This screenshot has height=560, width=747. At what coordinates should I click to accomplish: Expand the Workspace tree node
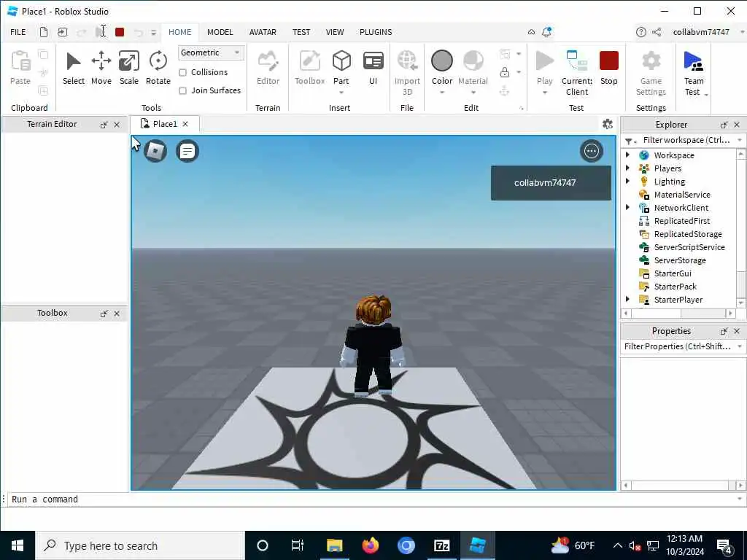[627, 155]
